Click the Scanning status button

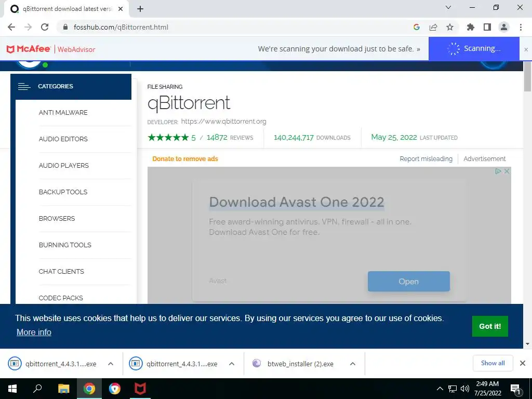coord(474,49)
